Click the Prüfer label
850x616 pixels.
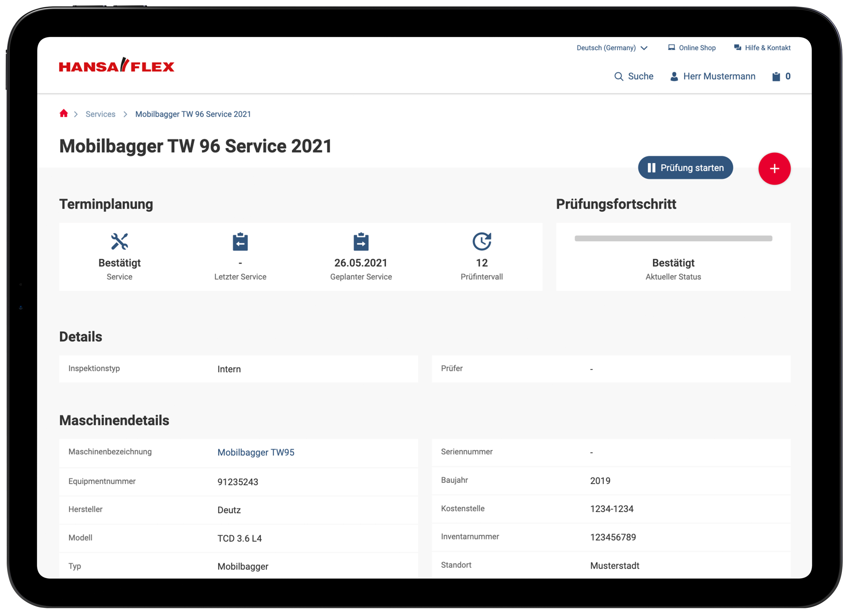(x=452, y=369)
